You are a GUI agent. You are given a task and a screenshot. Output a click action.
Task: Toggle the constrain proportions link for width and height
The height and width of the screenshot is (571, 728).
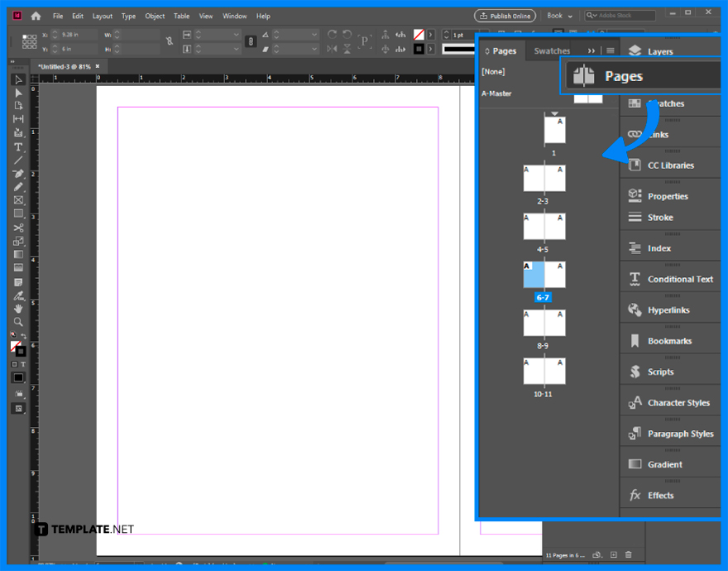tap(170, 41)
